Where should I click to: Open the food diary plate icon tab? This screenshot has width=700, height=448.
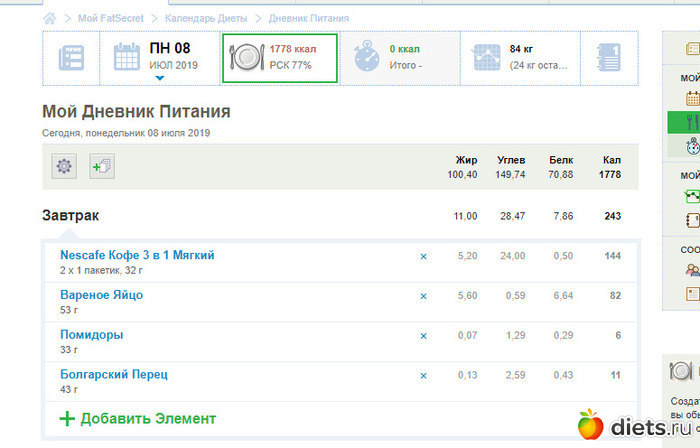279,56
